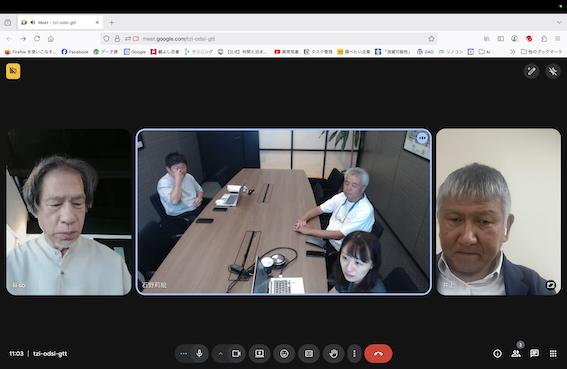Viewport: 567px width, 369px height.
Task: Open the activities grid icon
Action: tap(553, 353)
